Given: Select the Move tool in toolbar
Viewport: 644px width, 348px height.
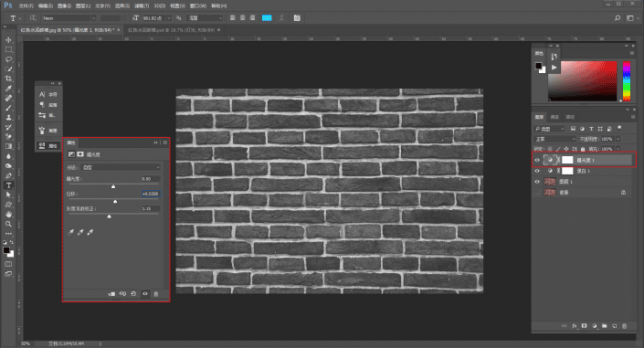Looking at the screenshot, I should pos(8,40).
